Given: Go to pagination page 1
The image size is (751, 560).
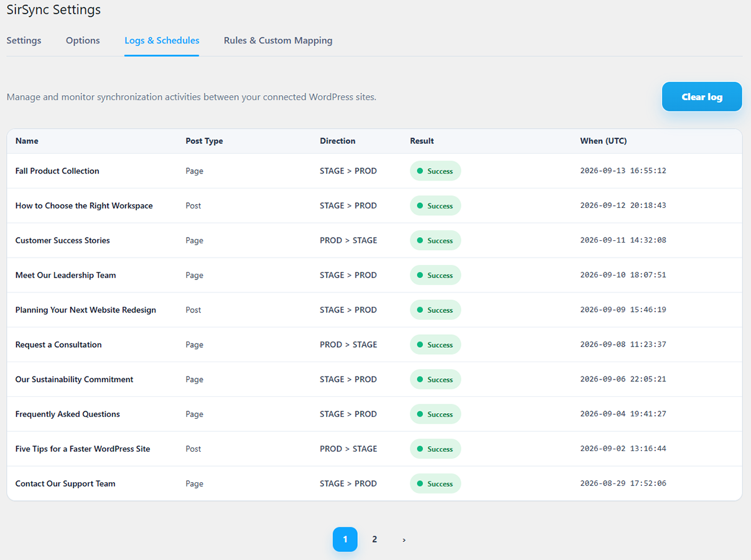Looking at the screenshot, I should click(345, 539).
